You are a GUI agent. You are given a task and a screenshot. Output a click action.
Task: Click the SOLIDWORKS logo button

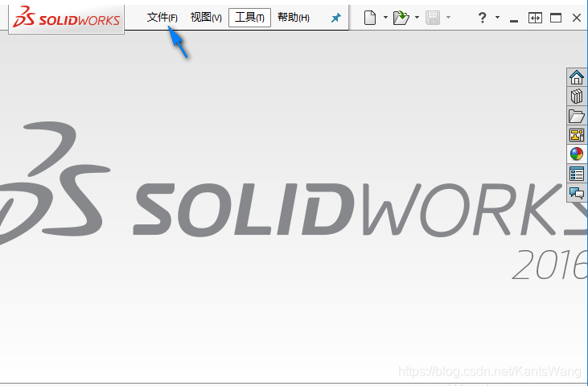67,18
